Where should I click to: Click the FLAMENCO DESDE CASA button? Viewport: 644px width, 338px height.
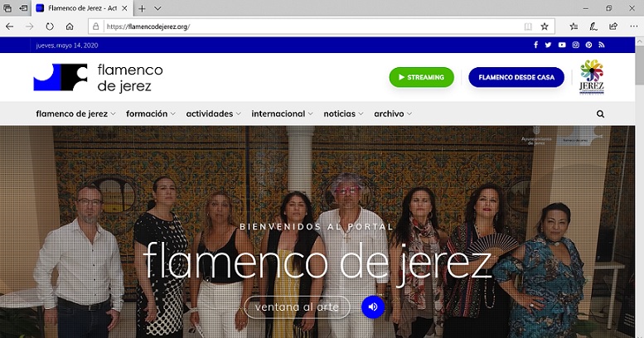(x=516, y=77)
